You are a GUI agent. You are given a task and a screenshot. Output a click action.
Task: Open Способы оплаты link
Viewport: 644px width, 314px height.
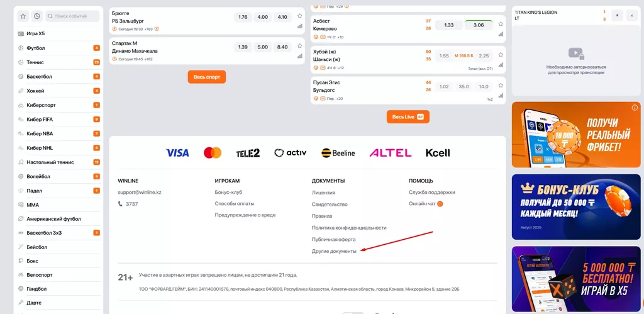point(235,203)
